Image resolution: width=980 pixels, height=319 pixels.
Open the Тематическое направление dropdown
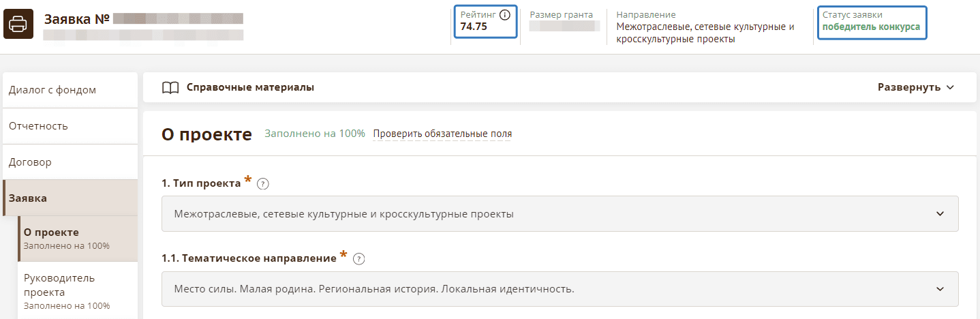(x=560, y=289)
